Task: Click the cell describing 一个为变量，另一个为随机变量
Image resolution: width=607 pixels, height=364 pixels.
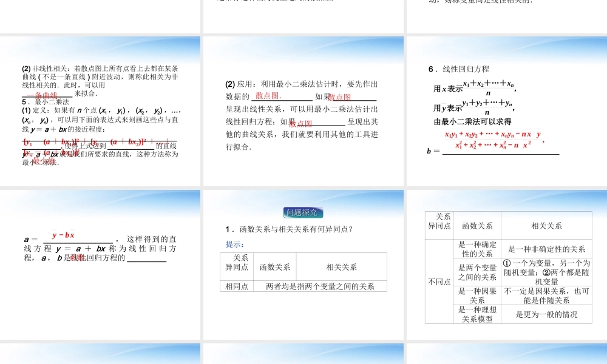Action: point(547,272)
